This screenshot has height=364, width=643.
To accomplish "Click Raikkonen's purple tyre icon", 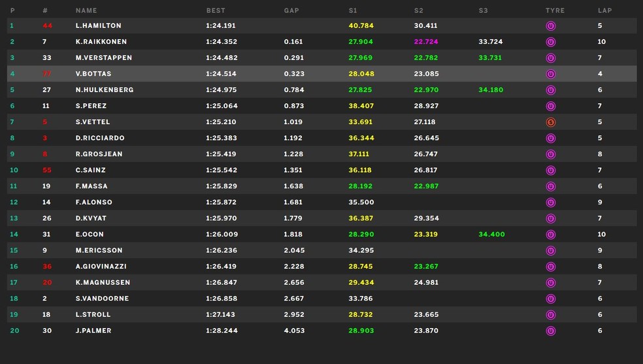I will [x=551, y=42].
